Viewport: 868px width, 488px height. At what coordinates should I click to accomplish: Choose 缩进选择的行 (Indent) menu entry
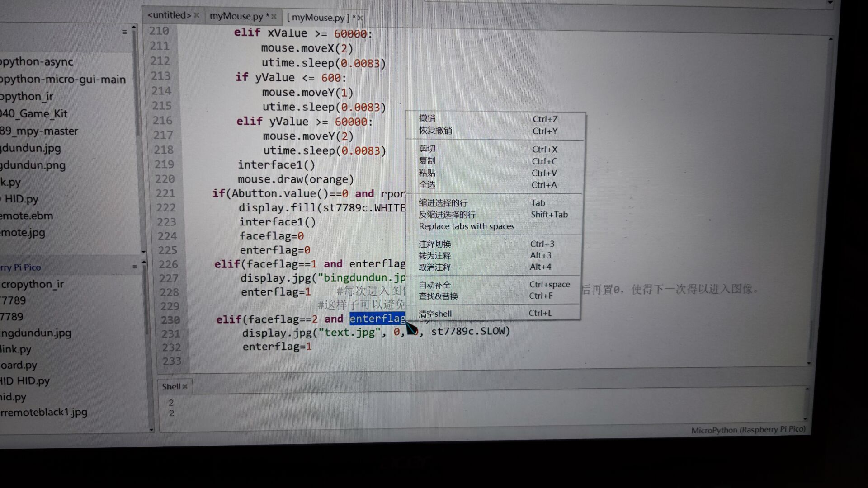tap(494, 203)
